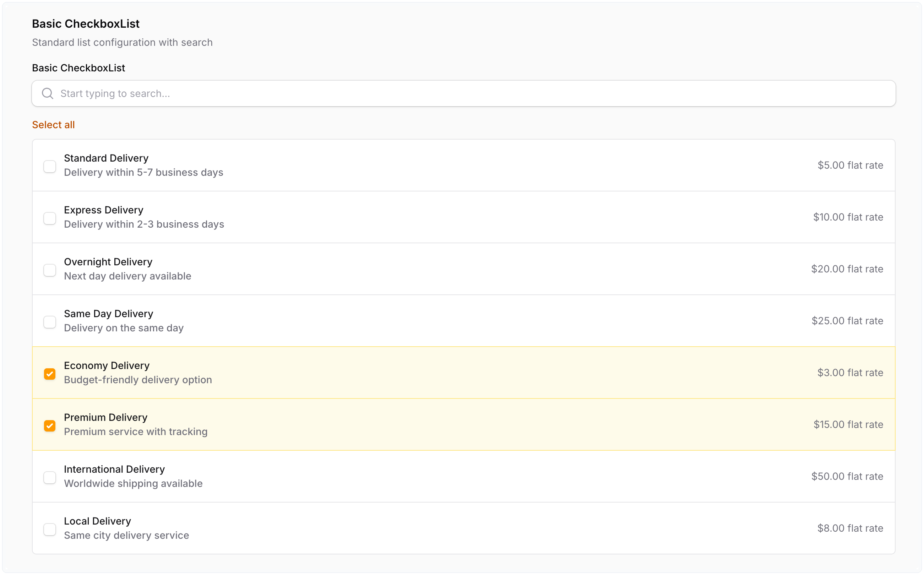The width and height of the screenshot is (924, 575).
Task: Click the $25.00 flat rate label
Action: pyautogui.click(x=848, y=321)
